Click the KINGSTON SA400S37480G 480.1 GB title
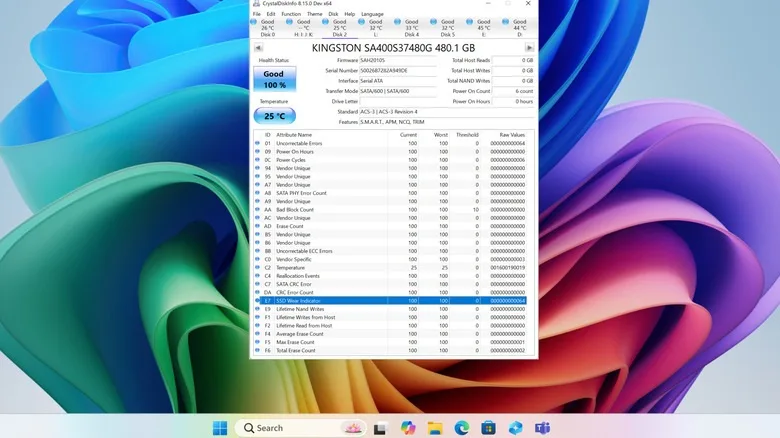Viewport: 780px width, 438px height. (393, 48)
